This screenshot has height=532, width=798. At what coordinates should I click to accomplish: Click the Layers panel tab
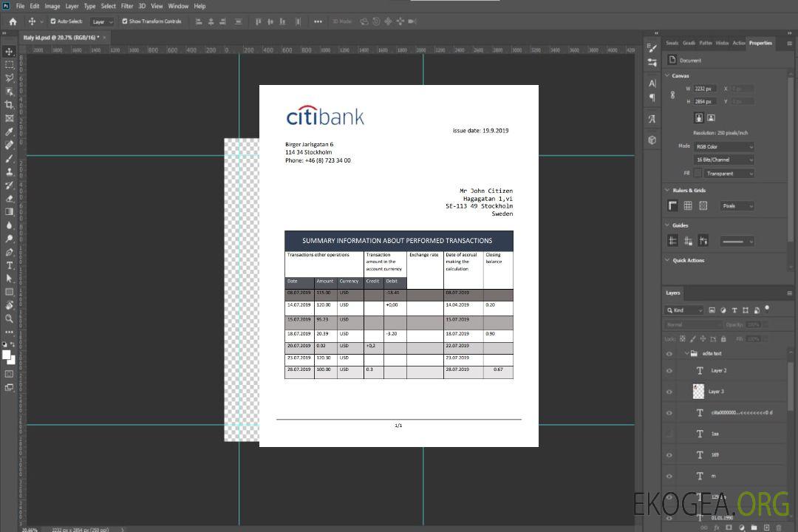point(673,293)
